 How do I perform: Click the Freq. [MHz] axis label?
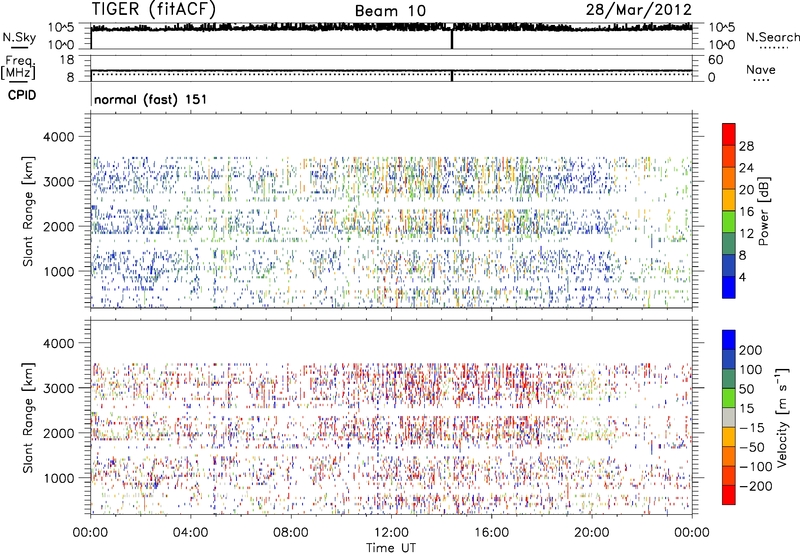click(x=18, y=67)
